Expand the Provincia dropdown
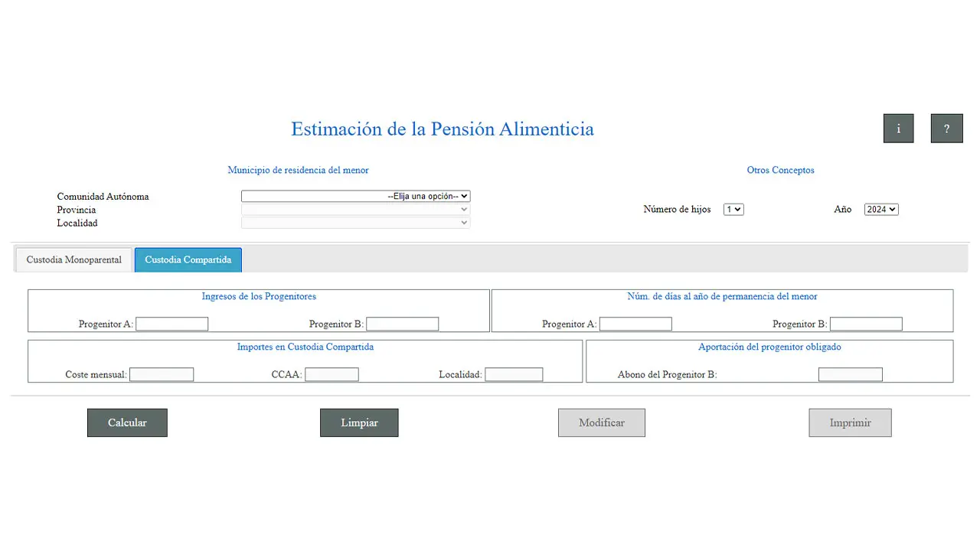 pyautogui.click(x=355, y=209)
